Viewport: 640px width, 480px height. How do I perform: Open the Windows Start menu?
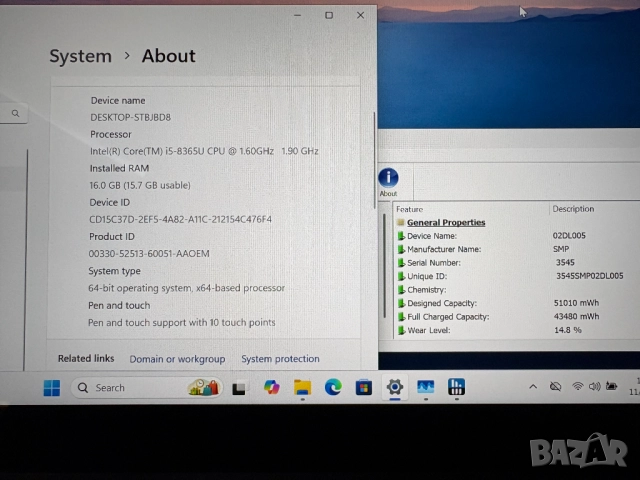[52, 388]
